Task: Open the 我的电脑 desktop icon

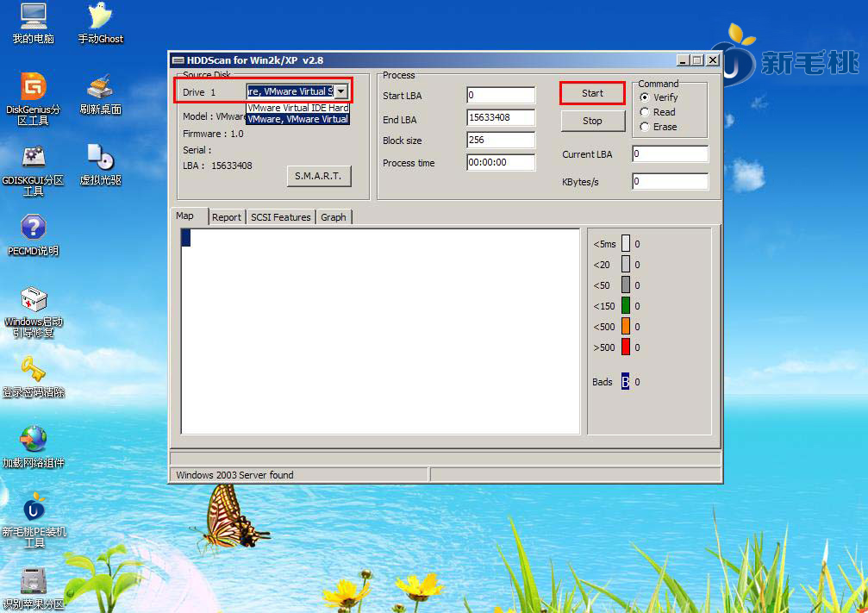Action: pyautogui.click(x=34, y=22)
